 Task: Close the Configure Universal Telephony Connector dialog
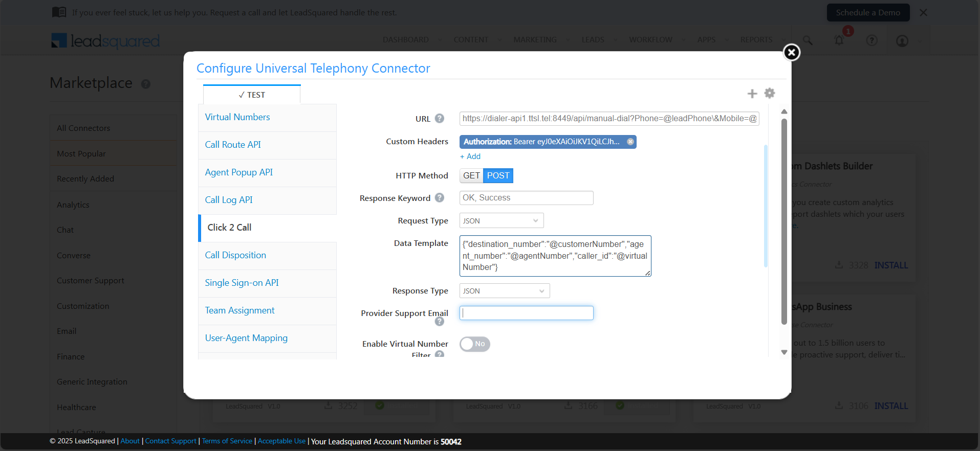point(791,52)
